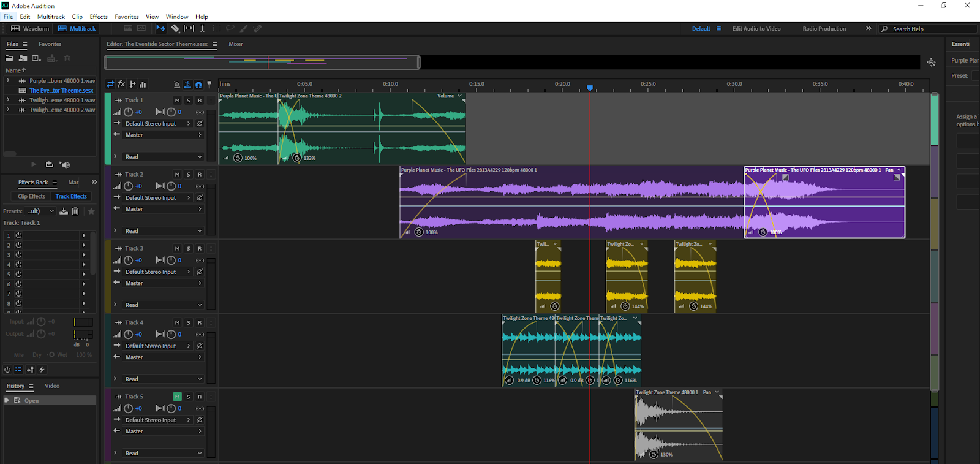Image resolution: width=980 pixels, height=464 pixels.
Task: Show the Effects (fx) view in the editor
Action: click(x=121, y=84)
